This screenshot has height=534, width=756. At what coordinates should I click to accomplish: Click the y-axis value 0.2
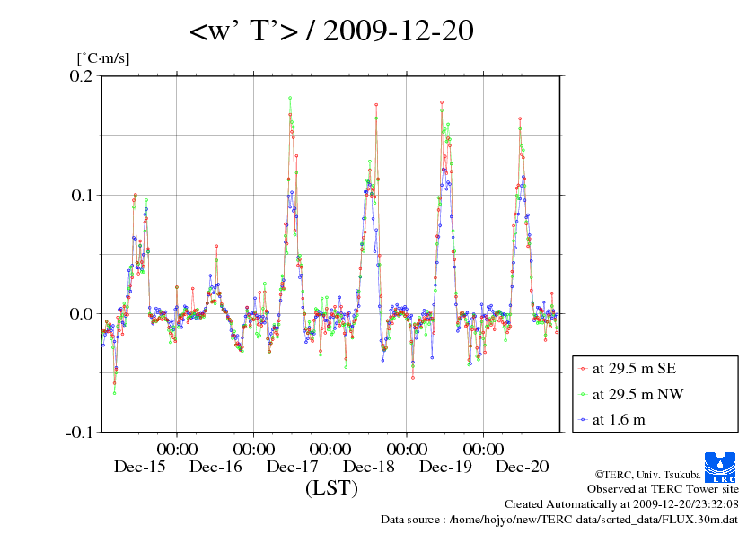[x=81, y=75]
